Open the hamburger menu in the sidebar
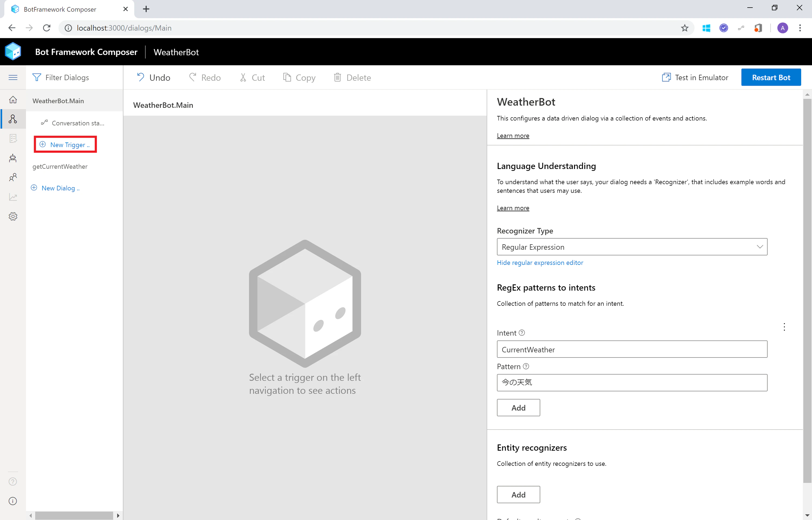812x520 pixels. [13, 77]
